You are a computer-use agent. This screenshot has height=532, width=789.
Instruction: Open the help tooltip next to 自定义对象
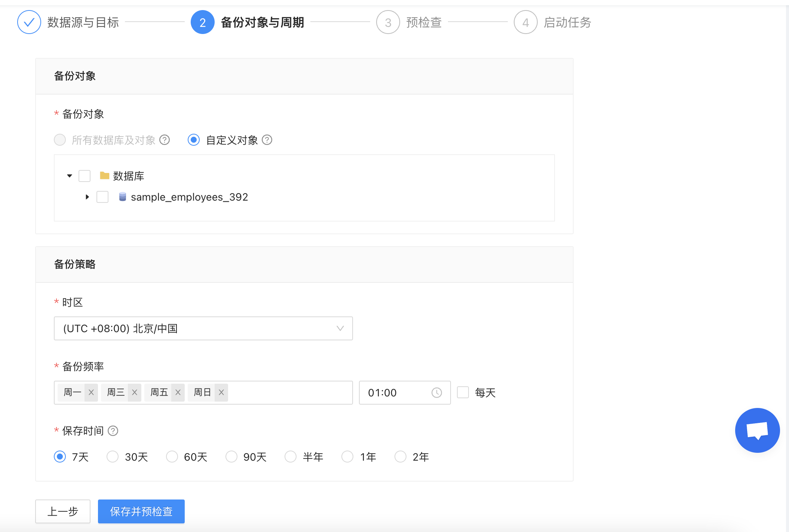click(267, 140)
